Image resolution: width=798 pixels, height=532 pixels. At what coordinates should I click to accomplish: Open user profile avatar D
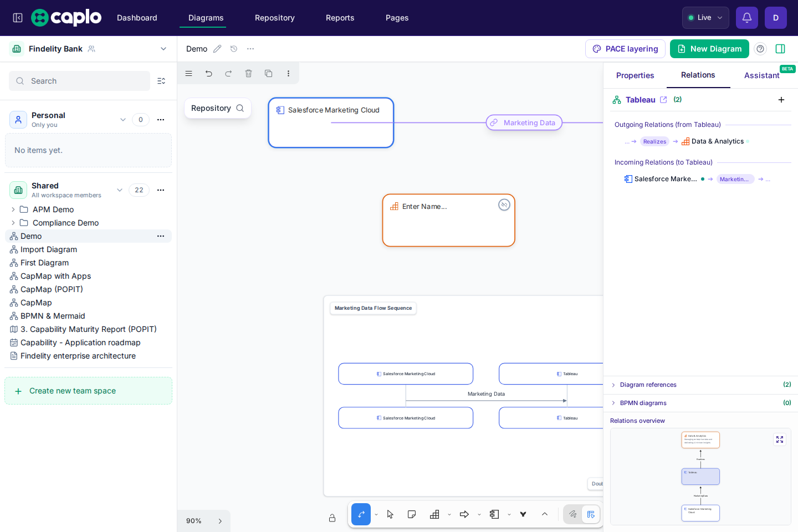point(776,18)
